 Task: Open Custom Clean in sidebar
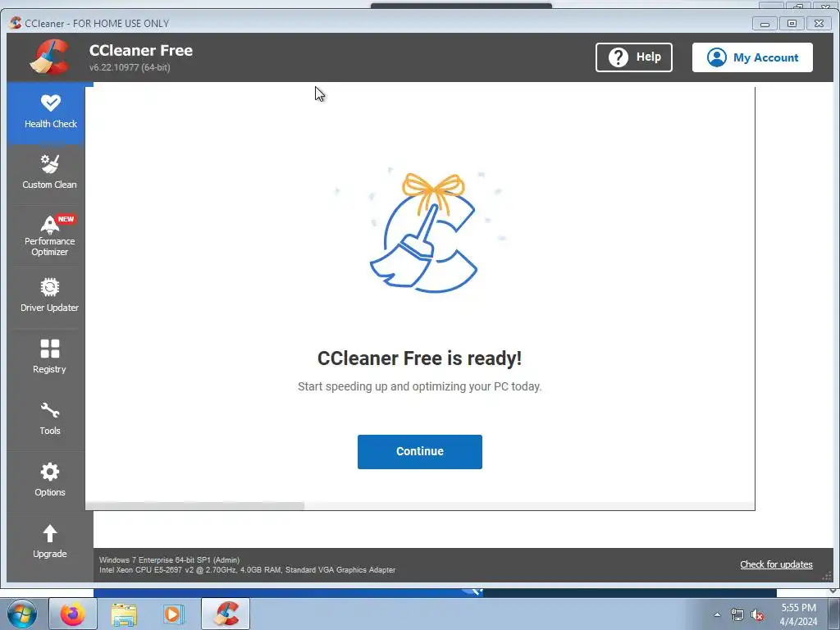[x=49, y=172]
